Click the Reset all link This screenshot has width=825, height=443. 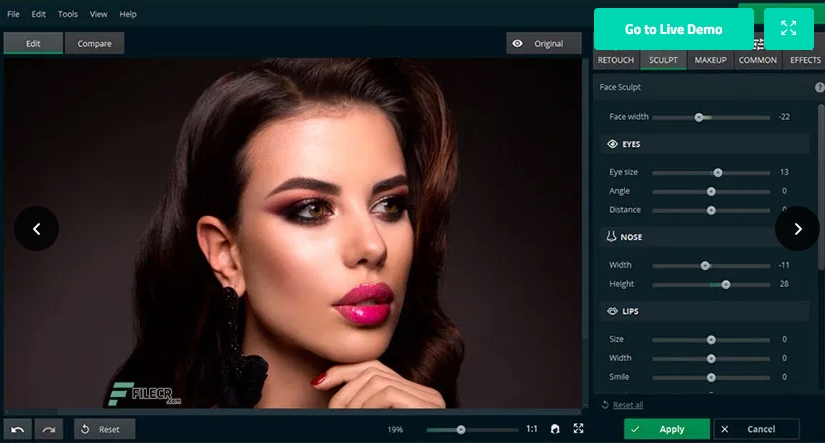coord(628,405)
